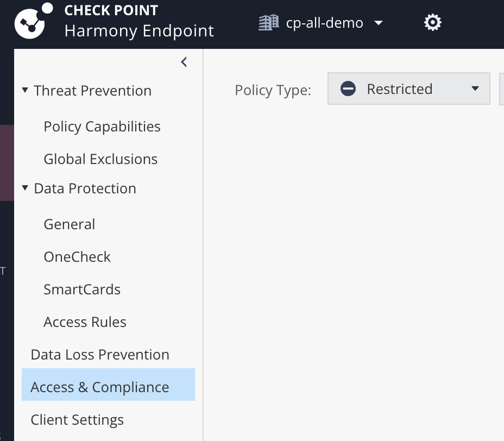Click the cp-all-demo tenant name
The height and width of the screenshot is (441, 504).
click(324, 23)
